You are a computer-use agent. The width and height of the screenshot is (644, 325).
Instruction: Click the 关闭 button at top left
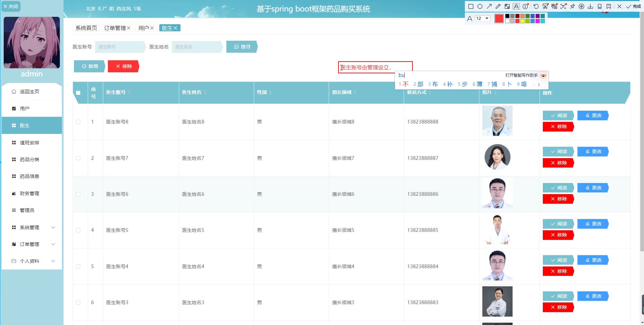coord(11,6)
